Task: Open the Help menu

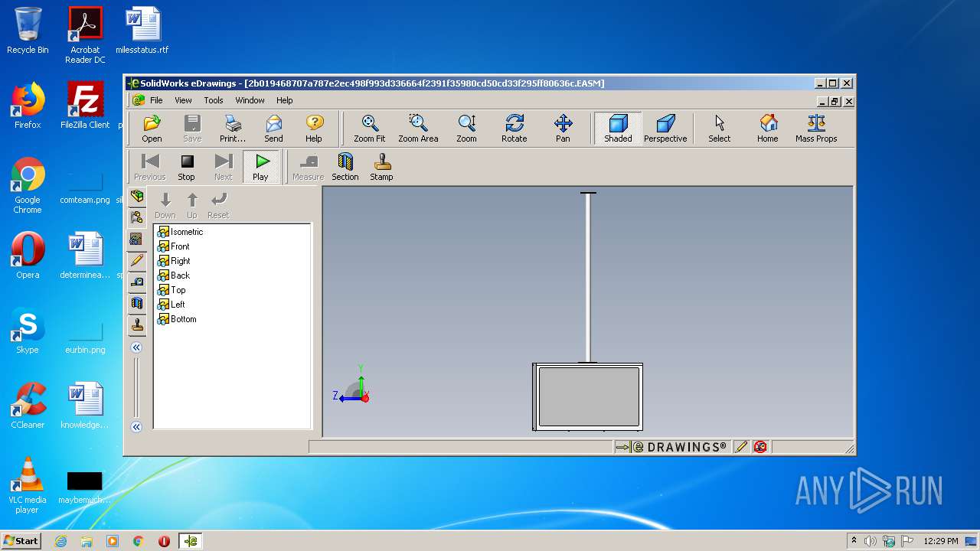Action: (x=285, y=100)
